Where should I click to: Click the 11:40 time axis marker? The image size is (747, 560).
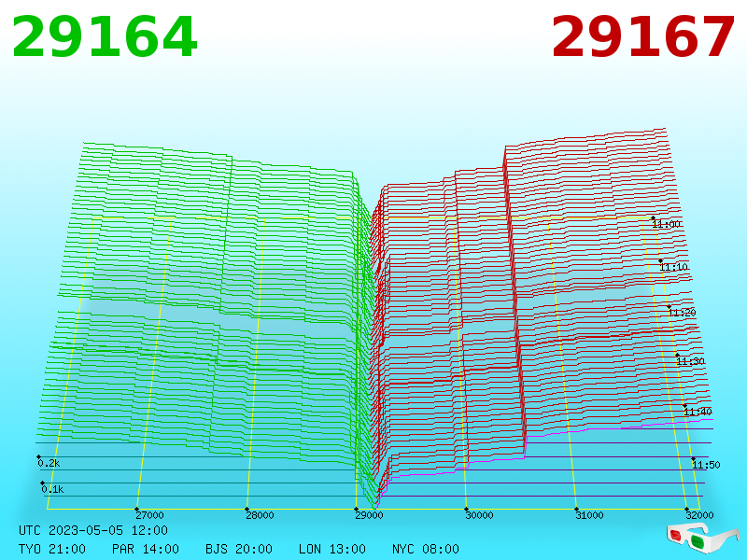tap(698, 412)
